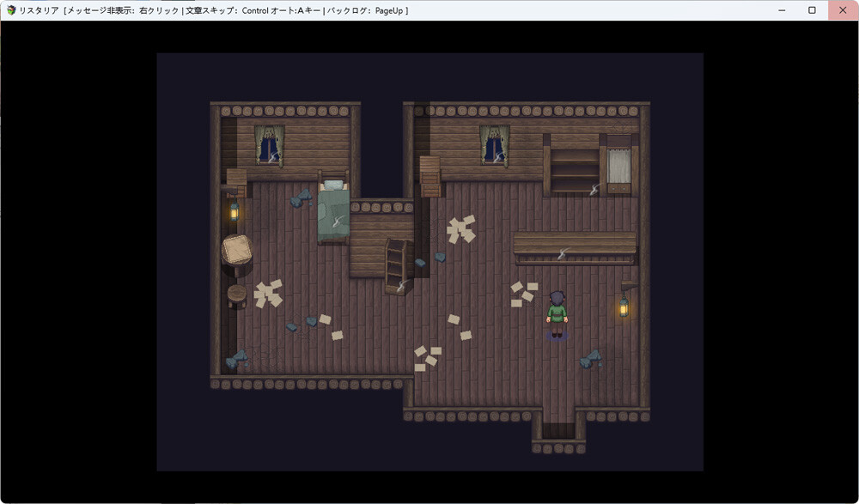Select the bed with the green blanket
Screen dimensions: 859x504
[333, 208]
